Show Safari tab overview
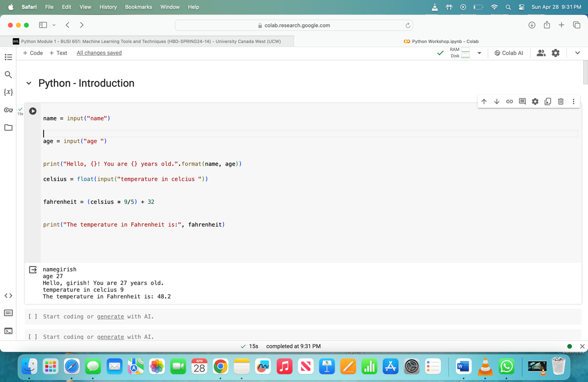 [576, 25]
